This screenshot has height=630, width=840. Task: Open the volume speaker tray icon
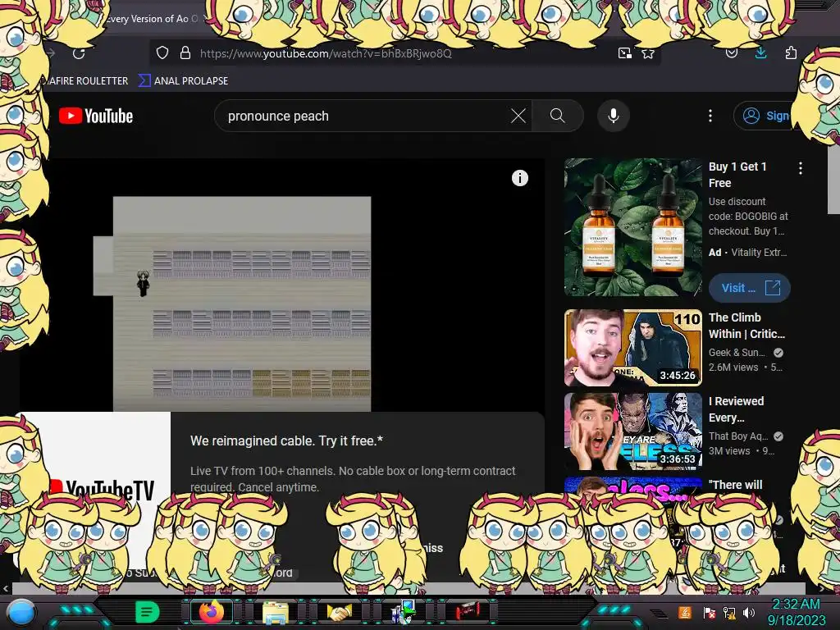pyautogui.click(x=749, y=612)
